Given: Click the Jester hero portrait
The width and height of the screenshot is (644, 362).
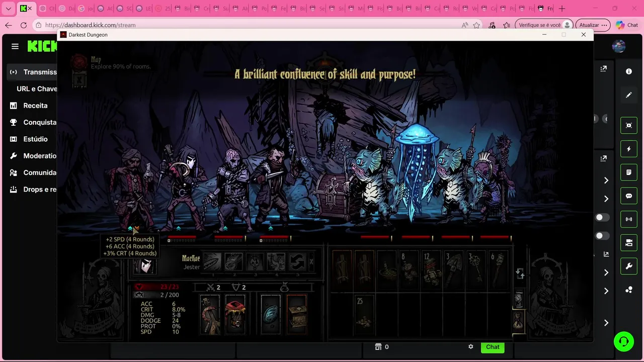Looking at the screenshot, I should point(145,265).
